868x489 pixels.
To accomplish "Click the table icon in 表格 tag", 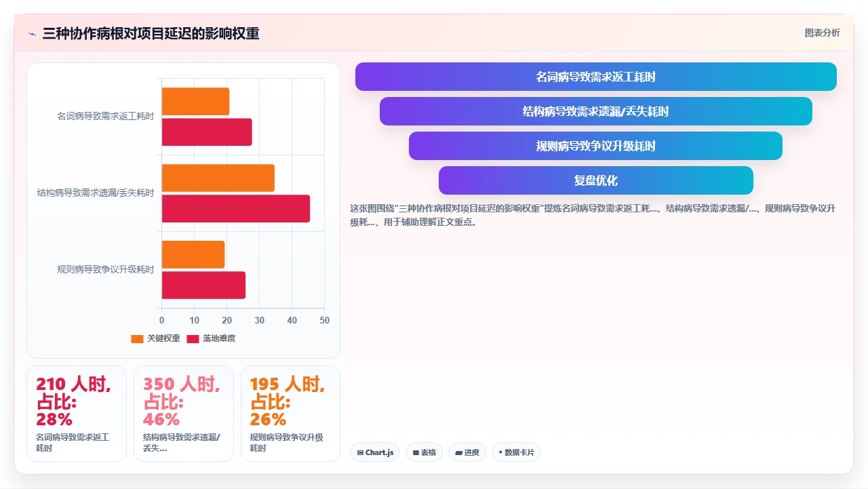I will click(x=416, y=452).
